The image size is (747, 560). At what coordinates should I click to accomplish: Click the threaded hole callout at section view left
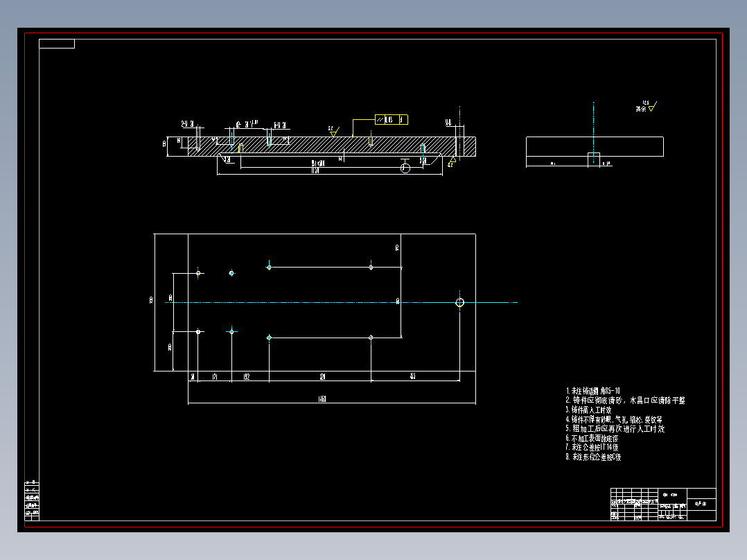(186, 123)
